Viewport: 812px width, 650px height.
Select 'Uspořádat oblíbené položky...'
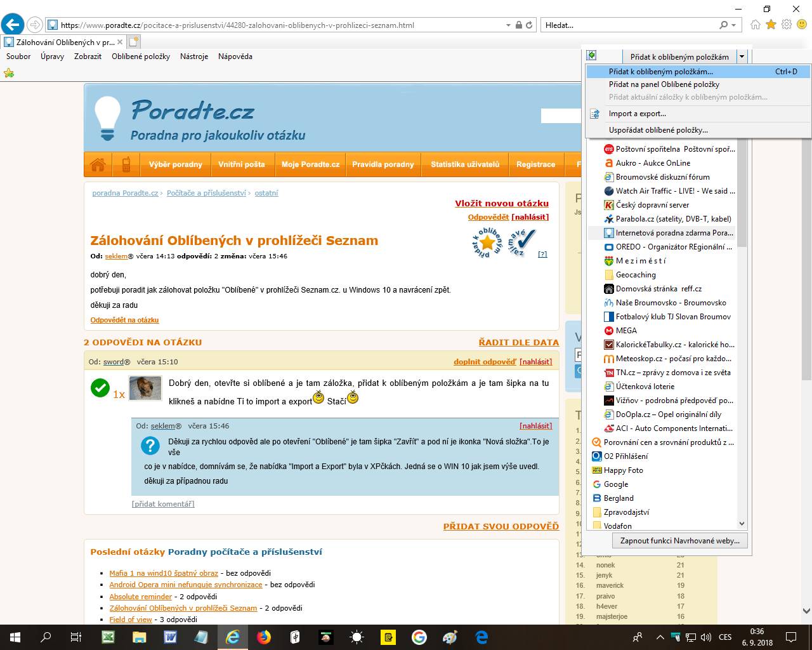(x=698, y=130)
